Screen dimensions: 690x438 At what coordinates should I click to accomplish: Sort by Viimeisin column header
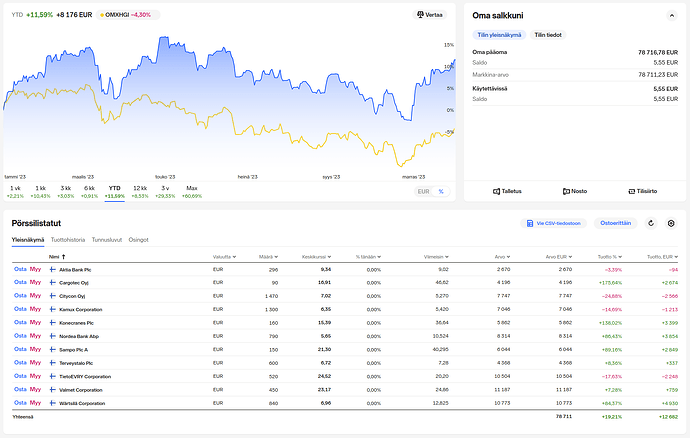point(436,257)
